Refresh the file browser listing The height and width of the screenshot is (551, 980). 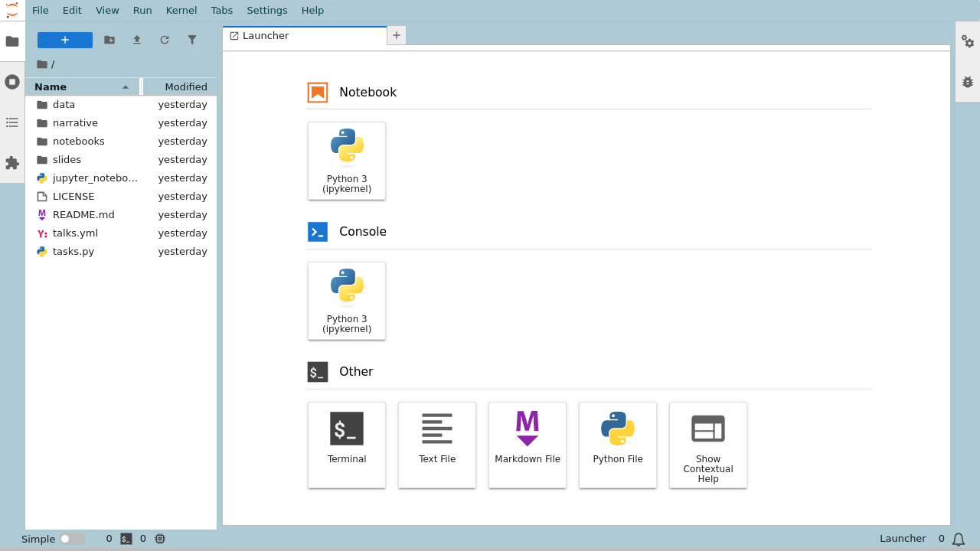tap(165, 40)
